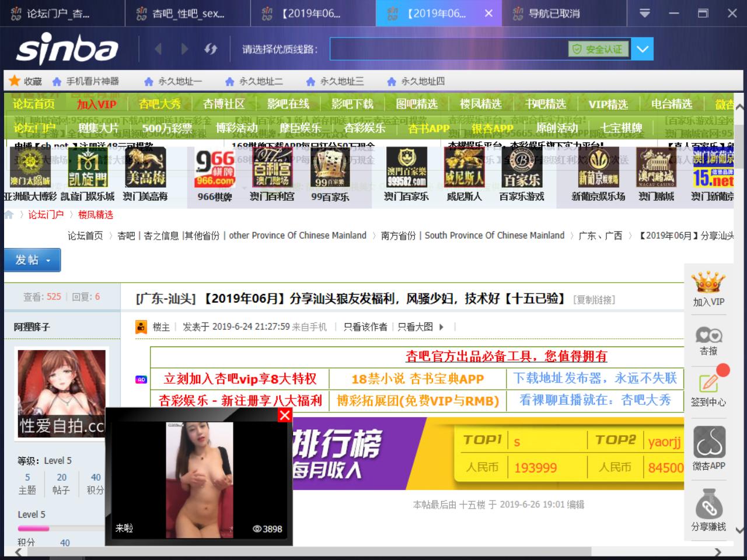Open 电台精选 nav menu item
The image size is (747, 560).
point(672,104)
